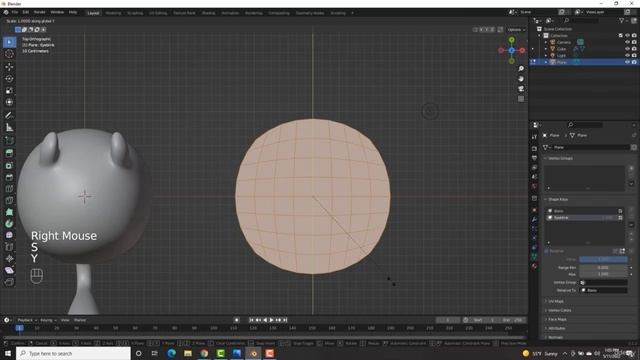This screenshot has height=360, width=640.
Task: Adjust the shape key Value slider
Action: tap(603, 259)
